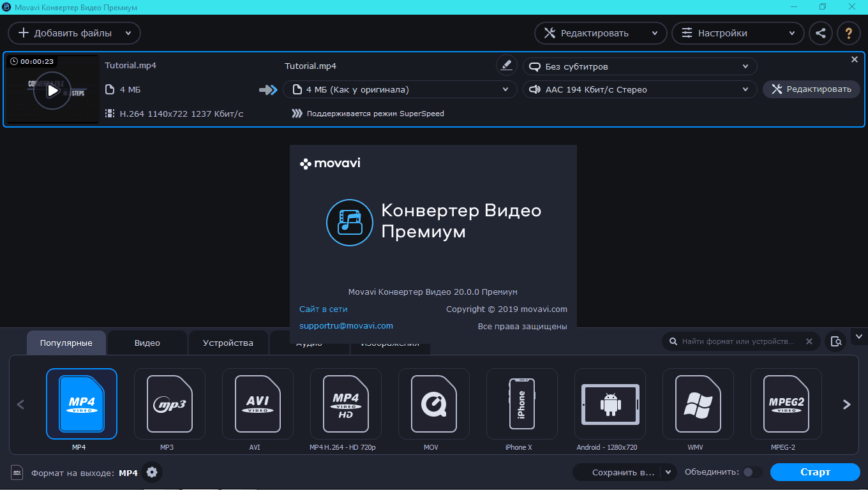Choose MP4 H.264 HD 720p preset

coord(345,404)
